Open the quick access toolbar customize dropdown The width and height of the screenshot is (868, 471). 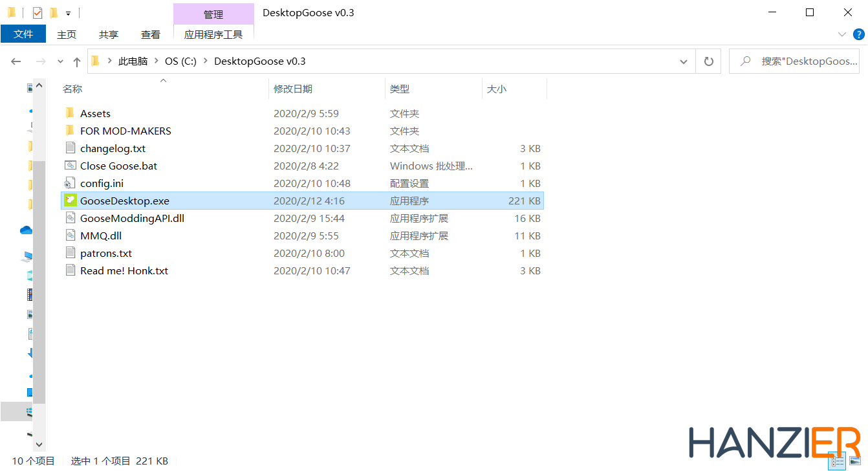68,13
